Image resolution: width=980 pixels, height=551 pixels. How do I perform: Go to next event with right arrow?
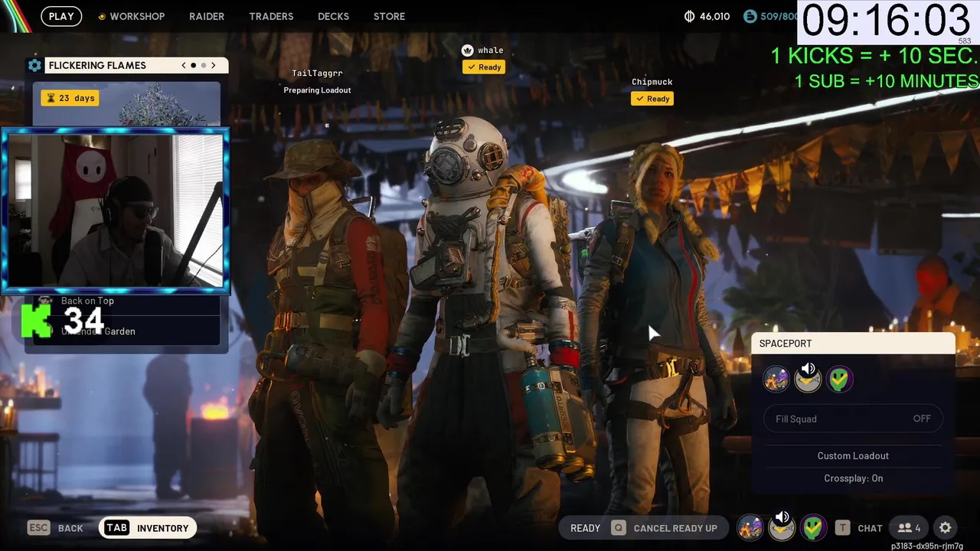(214, 65)
